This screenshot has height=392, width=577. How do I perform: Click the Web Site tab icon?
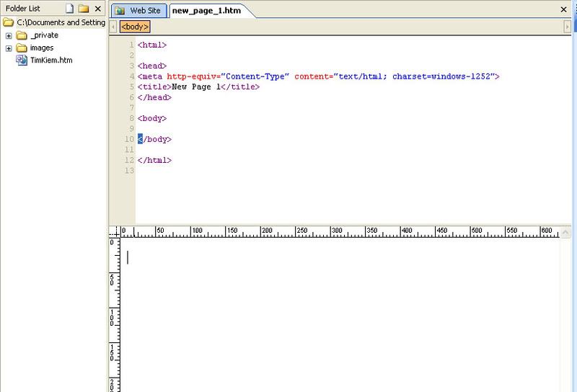click(x=120, y=11)
